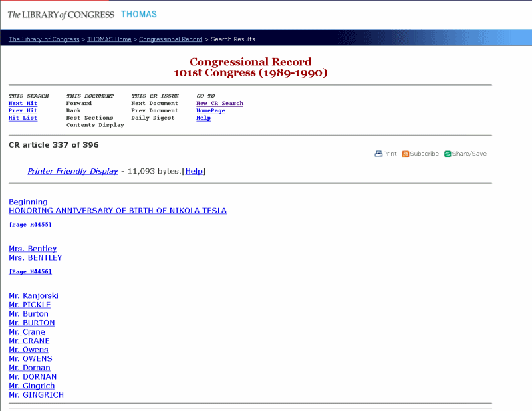
Task: Open the Hit List link
Action: click(23, 118)
